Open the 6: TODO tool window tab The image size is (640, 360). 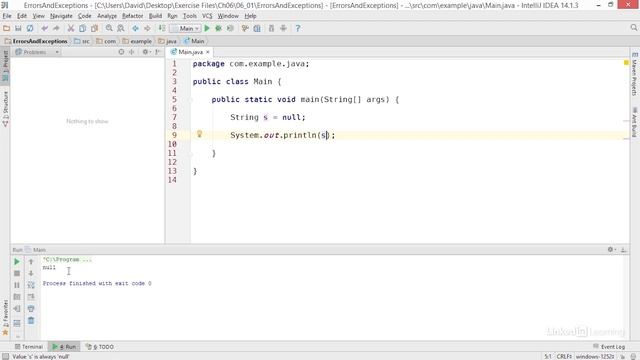pos(100,347)
